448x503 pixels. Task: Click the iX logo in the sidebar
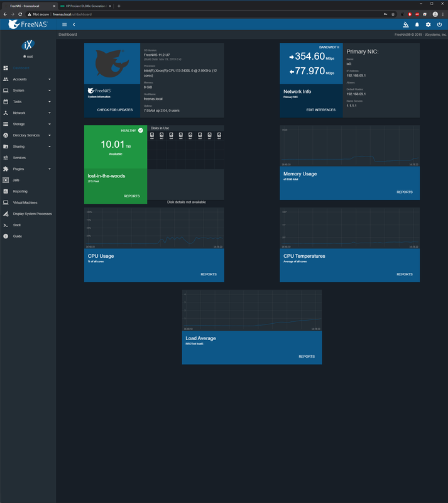[x=28, y=45]
